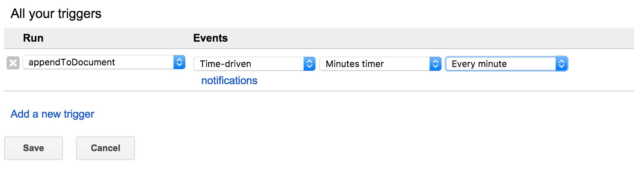
Task: Save the trigger settings
Action: point(34,148)
